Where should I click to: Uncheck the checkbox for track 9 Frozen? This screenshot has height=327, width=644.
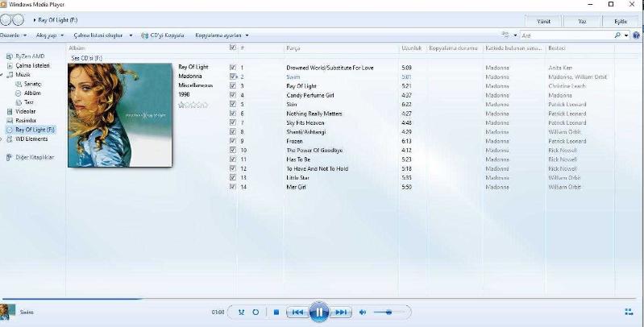(233, 140)
